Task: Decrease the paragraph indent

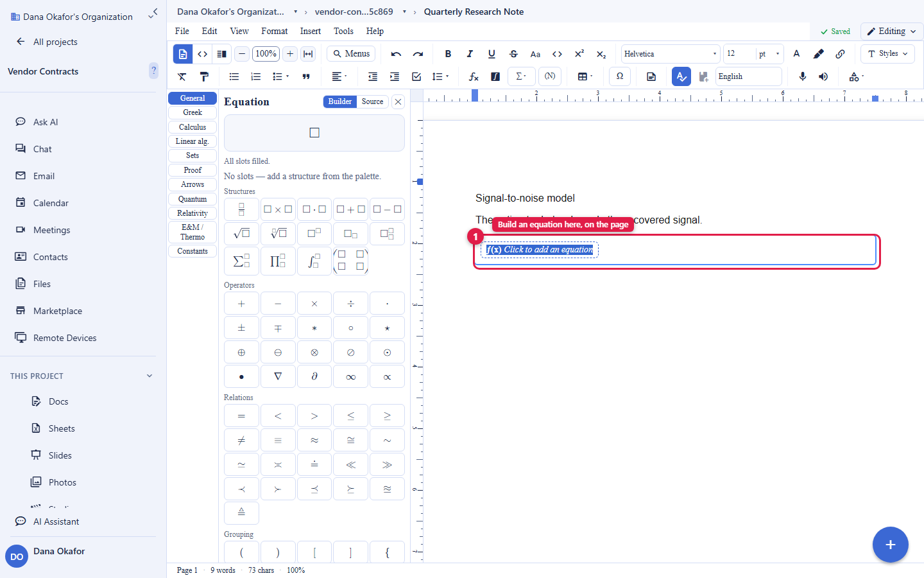Action: pyautogui.click(x=373, y=76)
